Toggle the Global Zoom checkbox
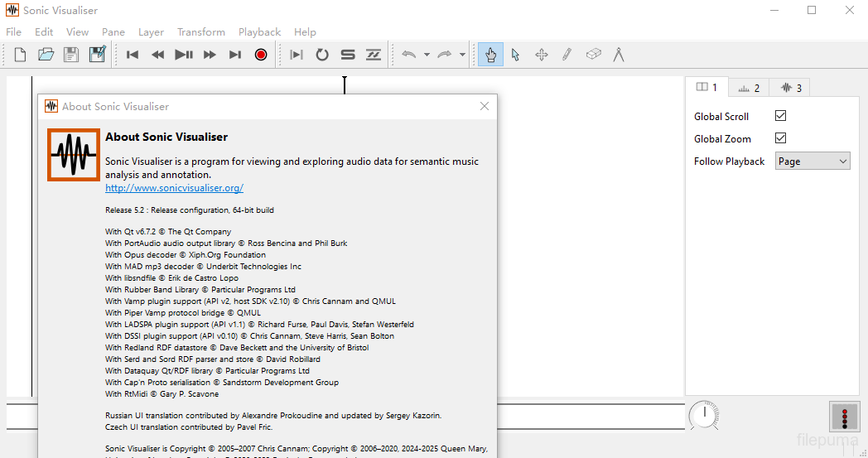 (780, 138)
